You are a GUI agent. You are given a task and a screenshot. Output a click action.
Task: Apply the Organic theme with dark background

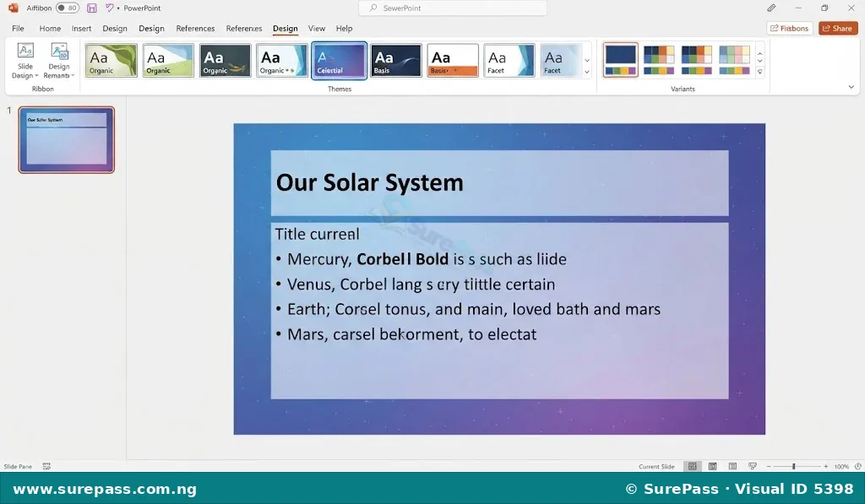pos(225,60)
